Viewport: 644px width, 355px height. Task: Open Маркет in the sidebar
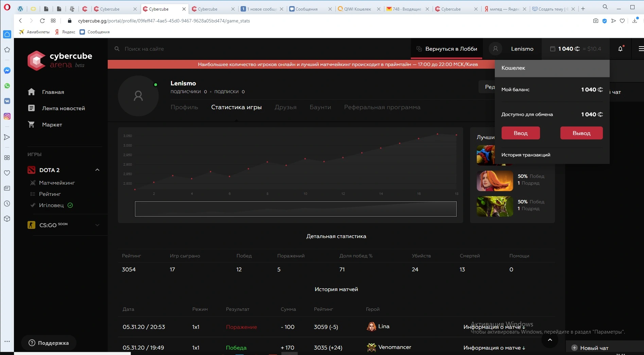(45, 124)
